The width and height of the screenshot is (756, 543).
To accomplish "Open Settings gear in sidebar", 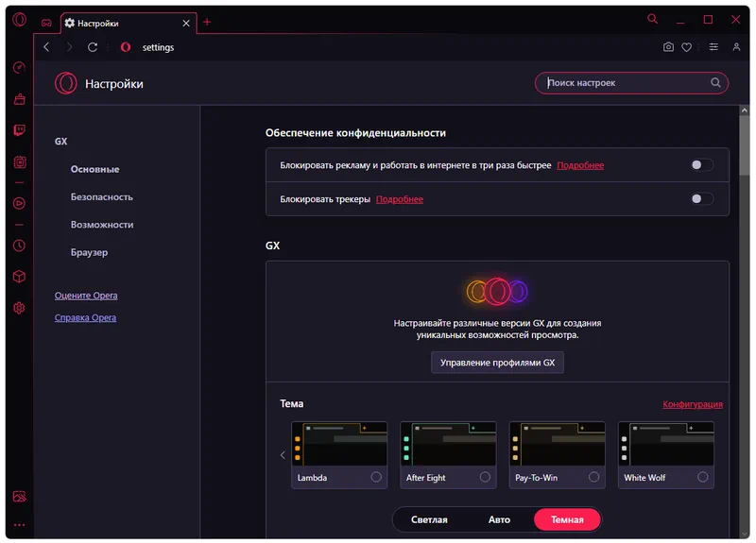I will [x=19, y=308].
